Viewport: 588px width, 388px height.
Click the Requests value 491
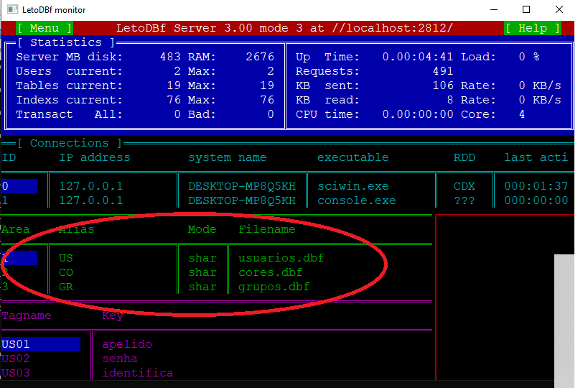(x=443, y=71)
